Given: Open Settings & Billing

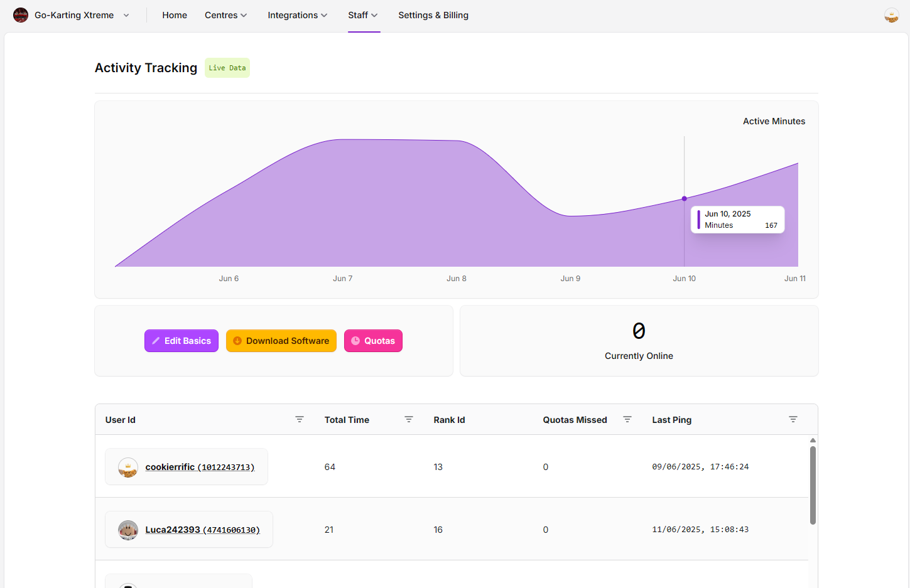Looking at the screenshot, I should pos(433,15).
